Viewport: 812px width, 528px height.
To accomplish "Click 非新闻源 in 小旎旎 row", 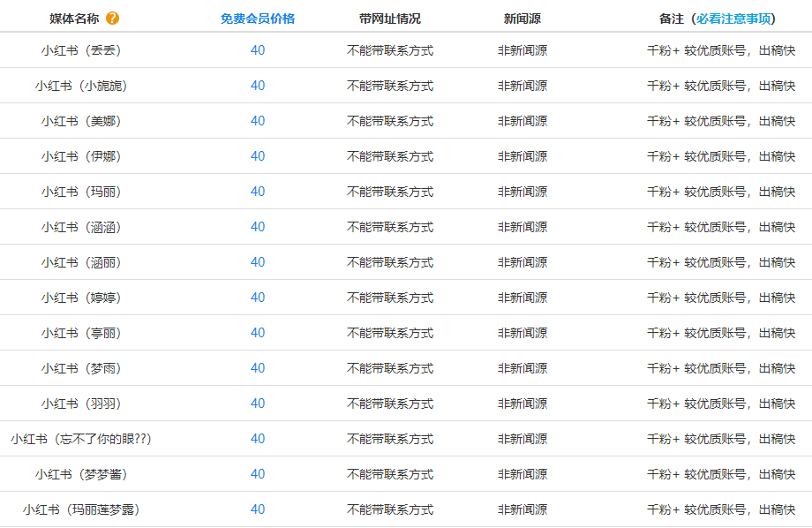I will pos(523,86).
